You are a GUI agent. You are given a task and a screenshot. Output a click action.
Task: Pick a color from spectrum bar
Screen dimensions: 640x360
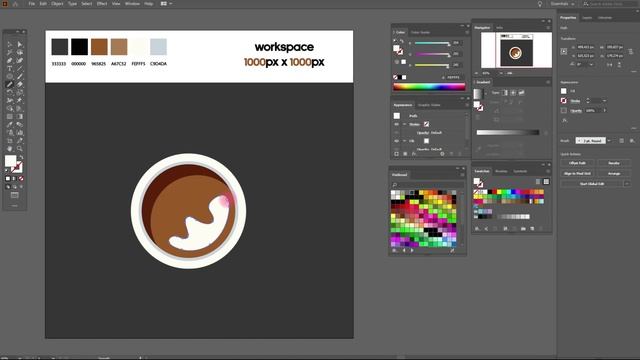tap(429, 87)
